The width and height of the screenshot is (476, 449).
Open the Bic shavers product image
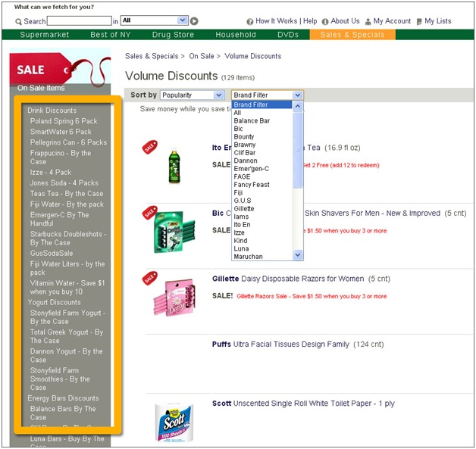click(174, 232)
